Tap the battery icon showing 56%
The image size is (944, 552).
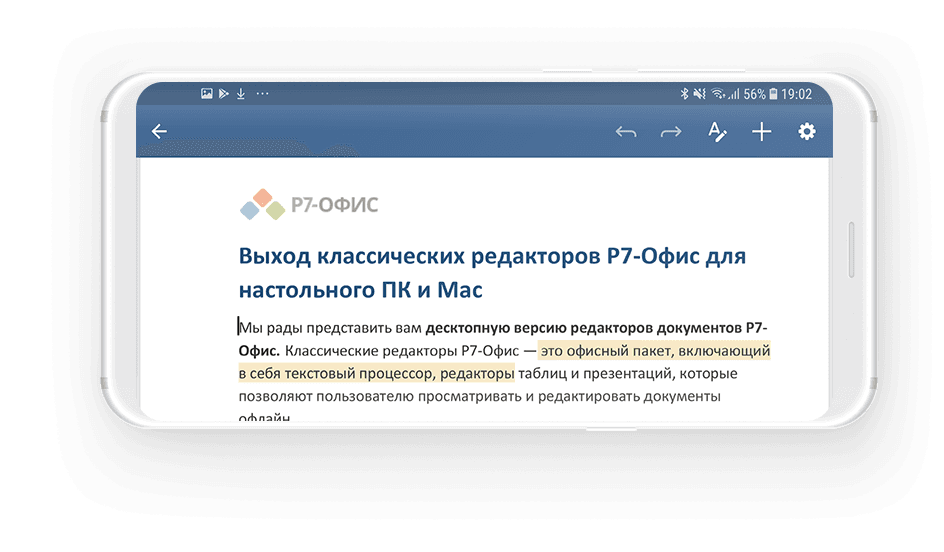pyautogui.click(x=773, y=94)
